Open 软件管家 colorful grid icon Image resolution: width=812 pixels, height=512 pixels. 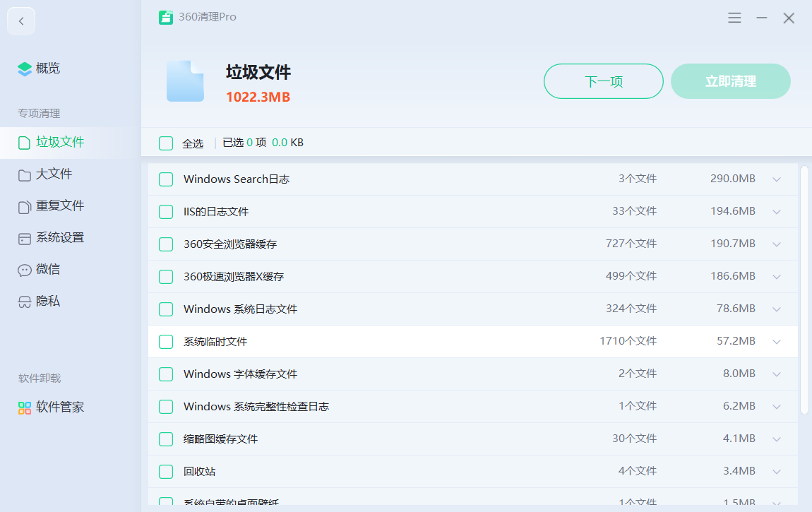(25, 407)
